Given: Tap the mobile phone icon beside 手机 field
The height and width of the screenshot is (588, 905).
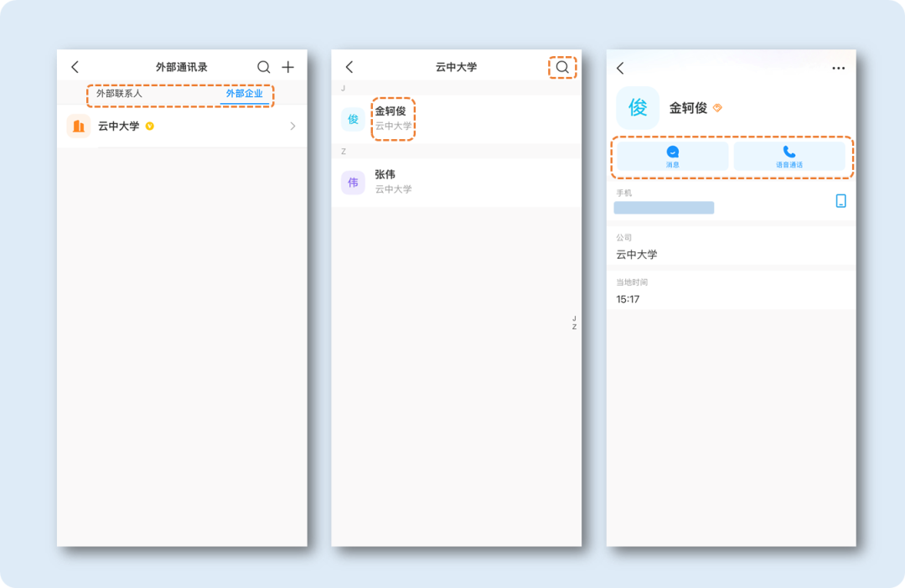Looking at the screenshot, I should pos(840,201).
